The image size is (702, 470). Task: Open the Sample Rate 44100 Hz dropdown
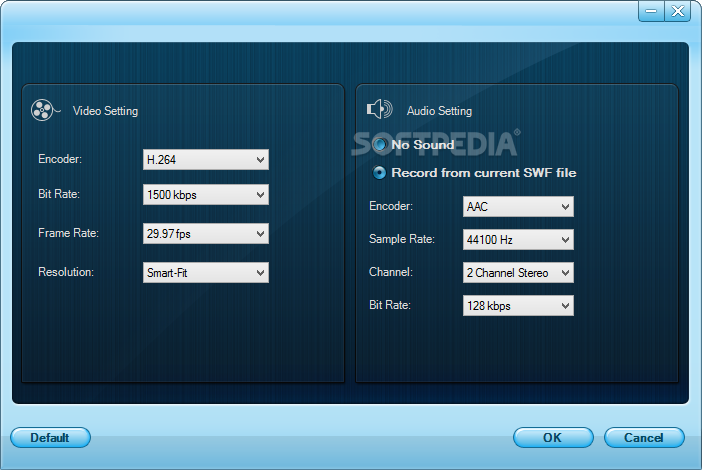pos(518,239)
